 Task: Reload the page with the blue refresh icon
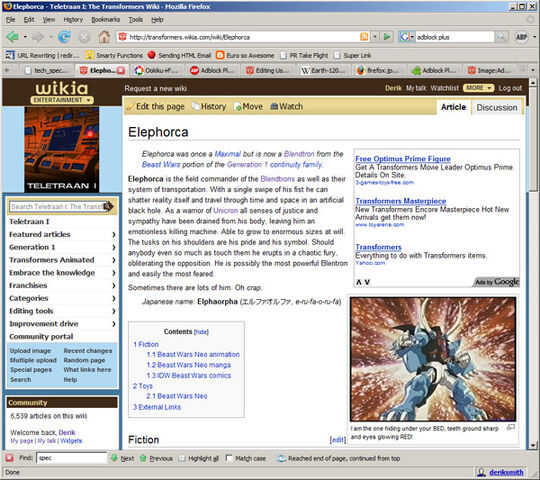tap(64, 36)
